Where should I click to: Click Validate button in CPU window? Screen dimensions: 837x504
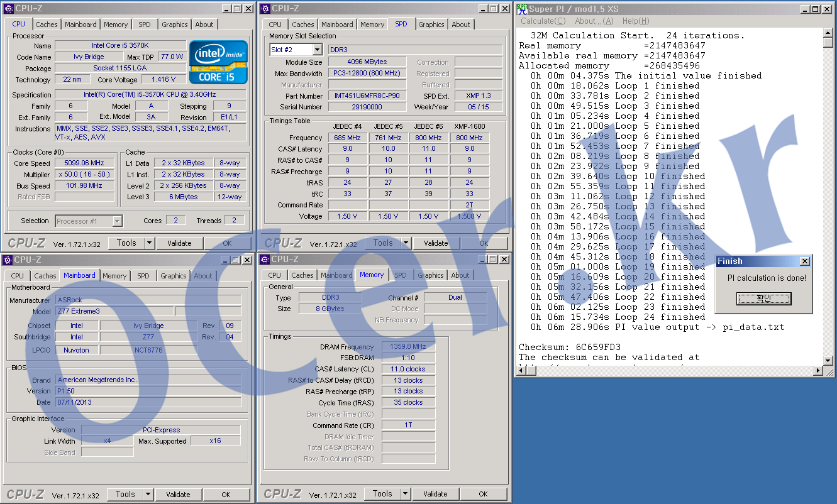click(x=179, y=243)
